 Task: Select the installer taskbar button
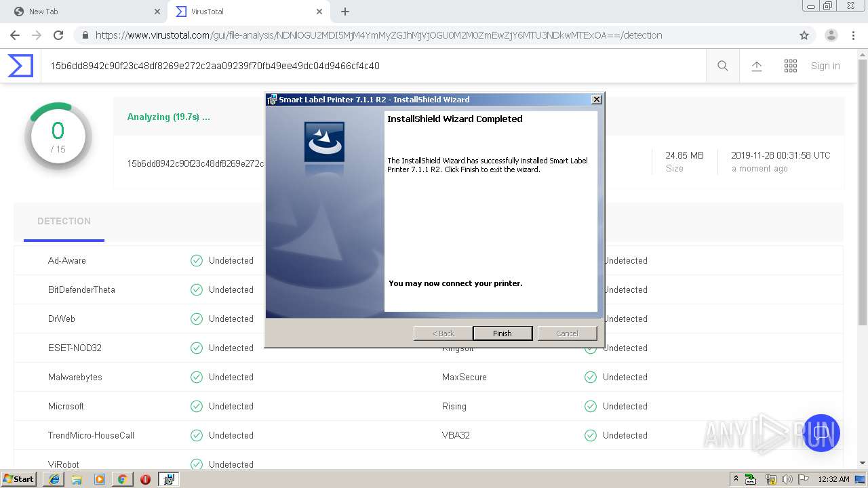[168, 479]
